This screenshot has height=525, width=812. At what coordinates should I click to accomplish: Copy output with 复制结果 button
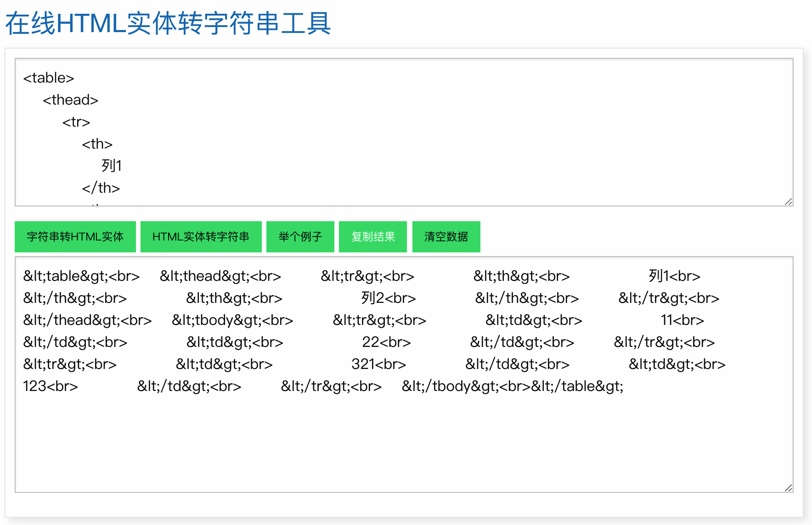pos(373,237)
